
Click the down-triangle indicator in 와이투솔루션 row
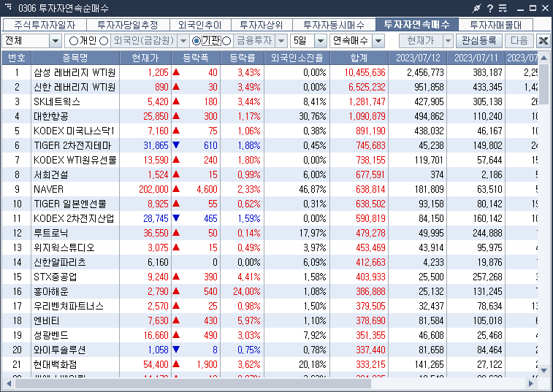176,350
